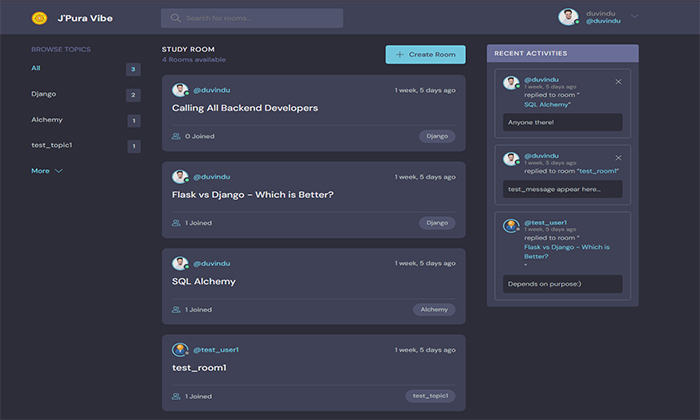The width and height of the screenshot is (700, 420).
Task: Click @duvindu link on Flask vs Django card
Action: point(212,177)
